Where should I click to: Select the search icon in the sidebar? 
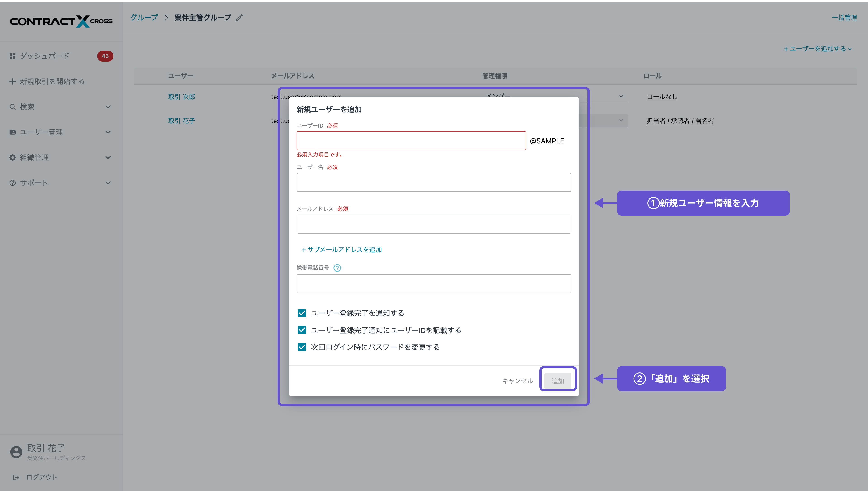12,107
